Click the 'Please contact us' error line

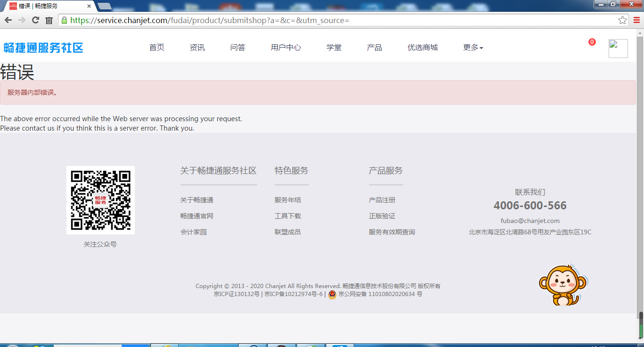click(97, 128)
